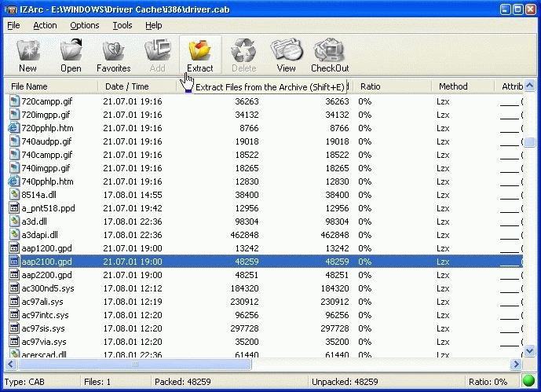Click the file icon beside aap1200.gpd
Screen dimensions: 541x392
[x=14, y=248]
